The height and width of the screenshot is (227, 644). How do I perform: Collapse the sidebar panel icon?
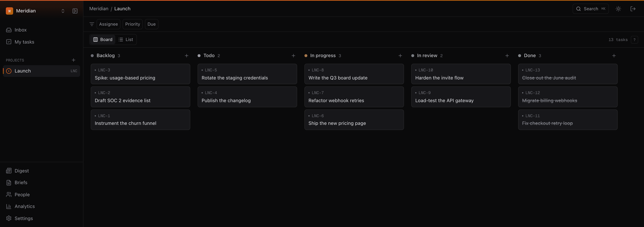click(75, 11)
